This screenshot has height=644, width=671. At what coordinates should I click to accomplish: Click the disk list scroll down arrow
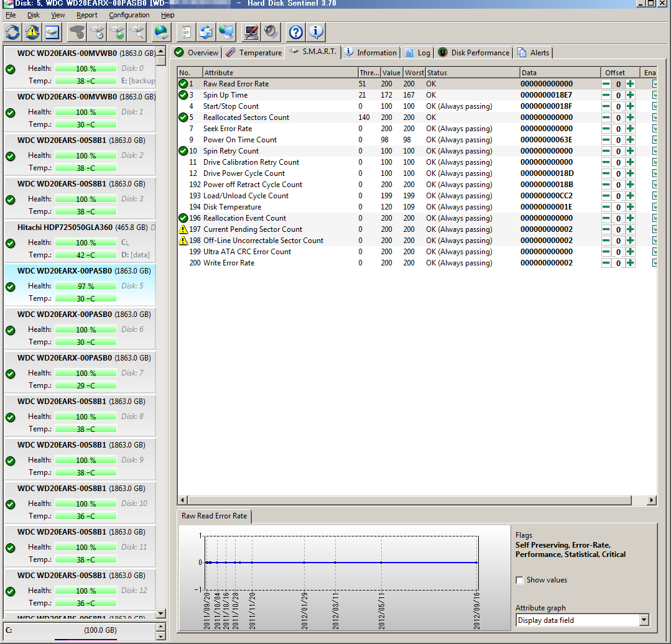pyautogui.click(x=161, y=614)
